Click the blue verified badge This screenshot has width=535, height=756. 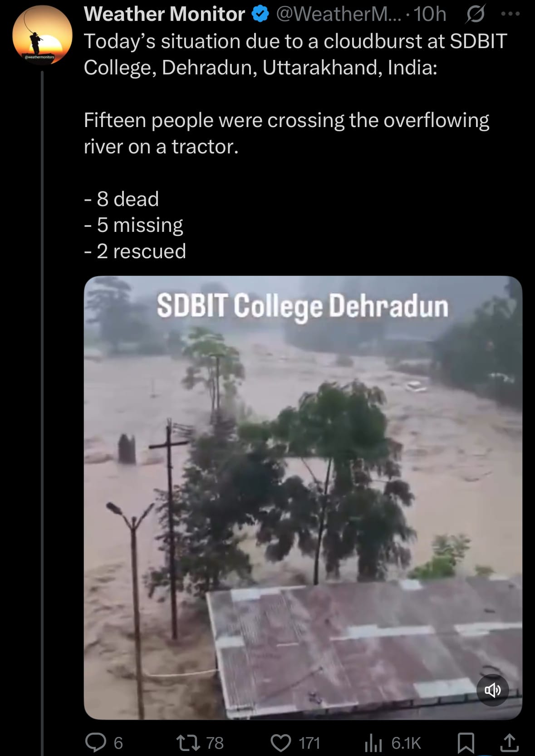tap(260, 15)
